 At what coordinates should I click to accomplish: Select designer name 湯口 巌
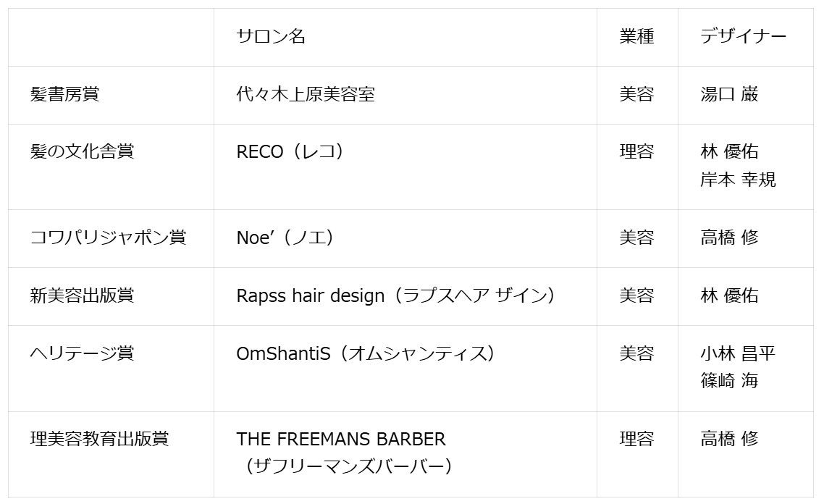click(x=729, y=94)
